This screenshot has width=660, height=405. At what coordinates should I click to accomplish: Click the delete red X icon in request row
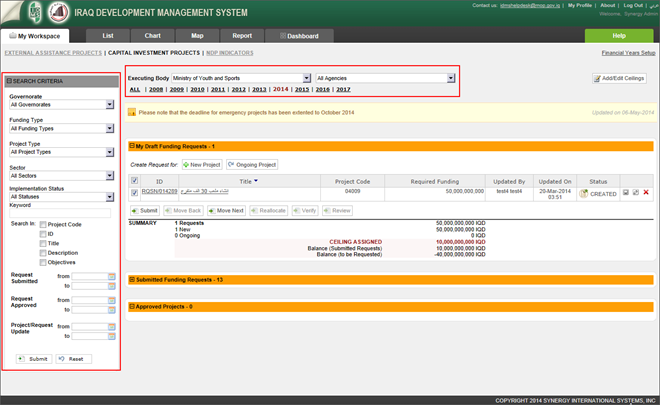[x=646, y=192]
